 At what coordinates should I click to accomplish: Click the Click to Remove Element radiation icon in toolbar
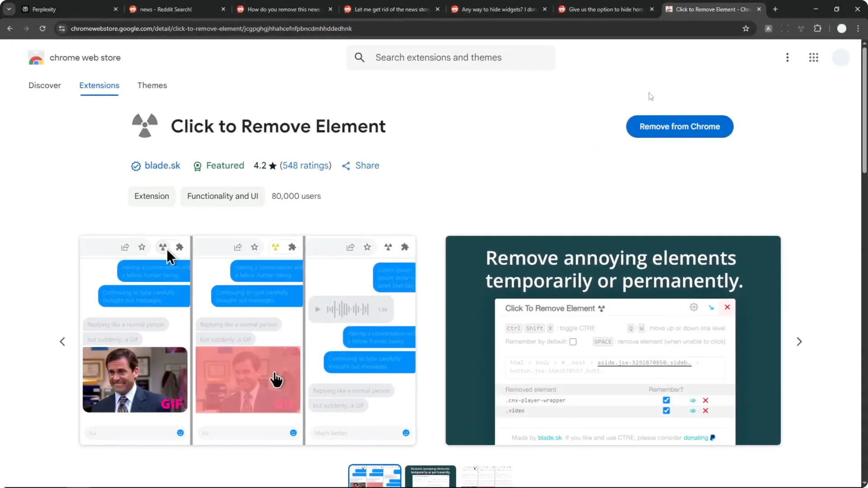click(x=801, y=28)
